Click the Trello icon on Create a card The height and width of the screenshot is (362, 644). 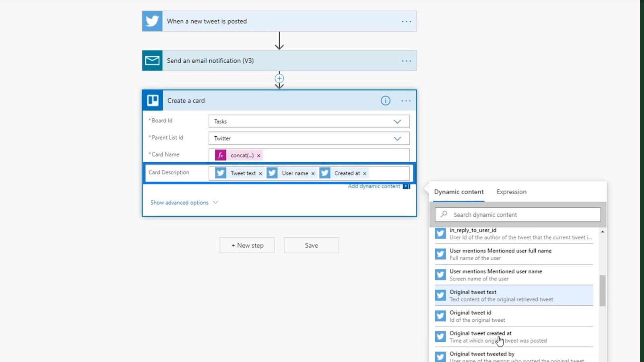click(x=153, y=100)
